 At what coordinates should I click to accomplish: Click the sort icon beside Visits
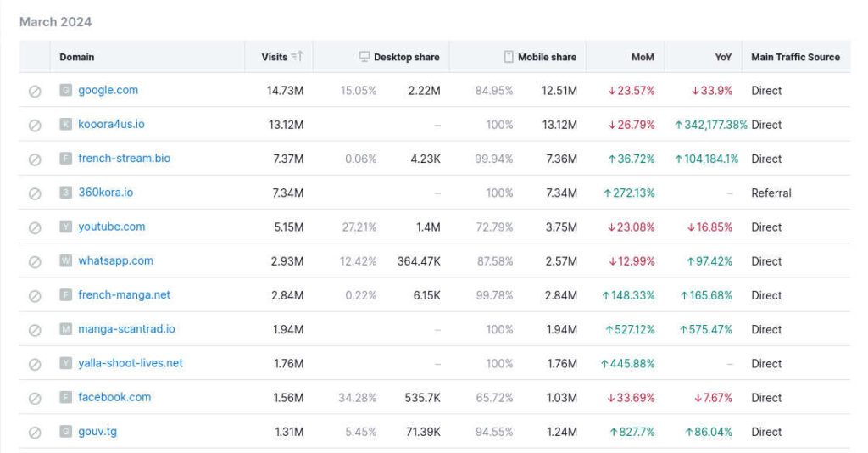tap(298, 56)
